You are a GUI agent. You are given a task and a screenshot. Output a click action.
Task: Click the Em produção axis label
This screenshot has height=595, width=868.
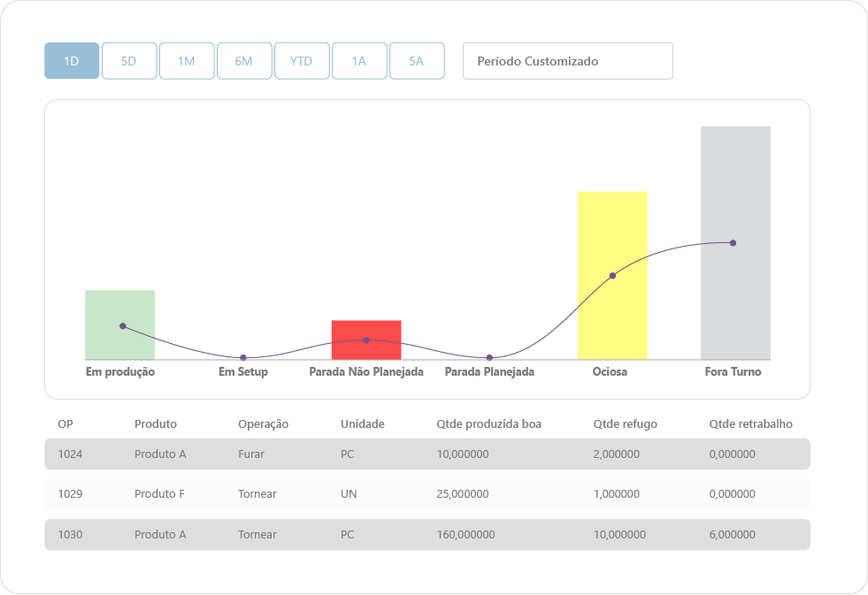click(120, 371)
